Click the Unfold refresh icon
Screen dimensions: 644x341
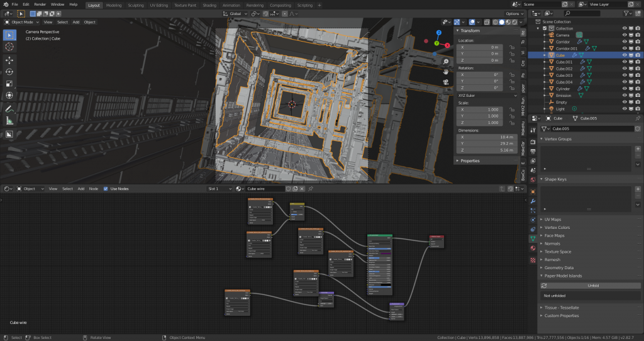tap(544, 286)
